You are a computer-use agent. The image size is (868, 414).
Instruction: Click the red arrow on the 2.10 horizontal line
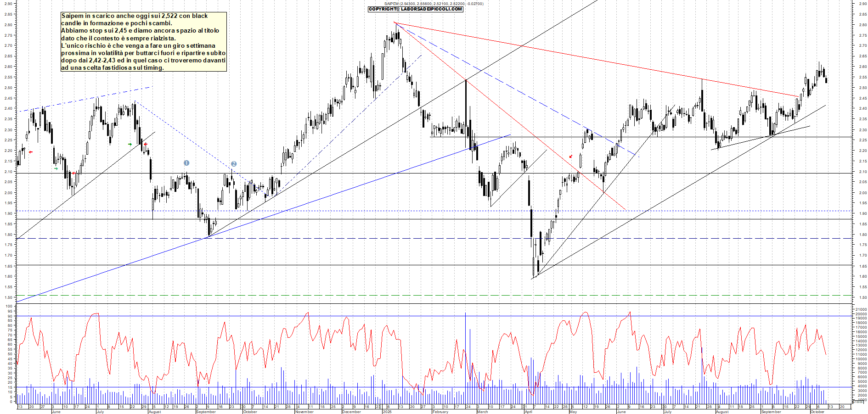click(x=73, y=173)
